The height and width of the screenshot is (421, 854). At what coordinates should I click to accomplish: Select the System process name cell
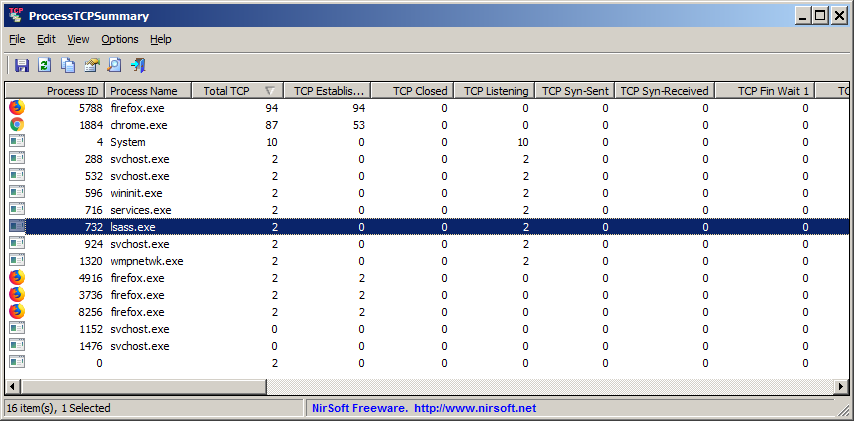(x=128, y=142)
